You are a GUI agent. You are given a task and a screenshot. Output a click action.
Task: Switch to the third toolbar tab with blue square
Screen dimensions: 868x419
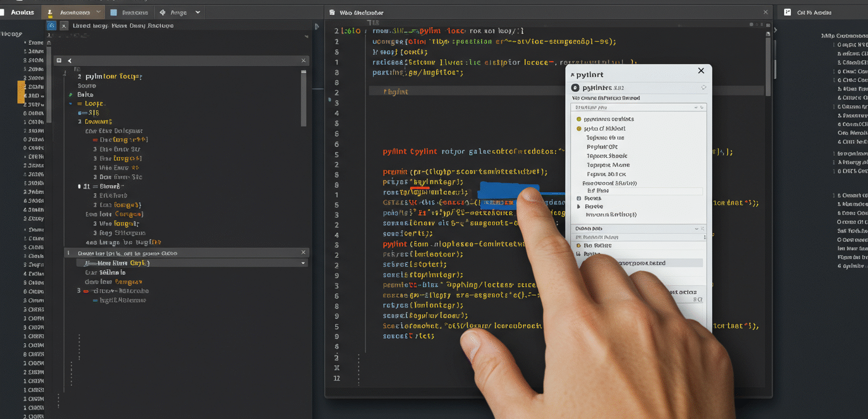coord(130,12)
